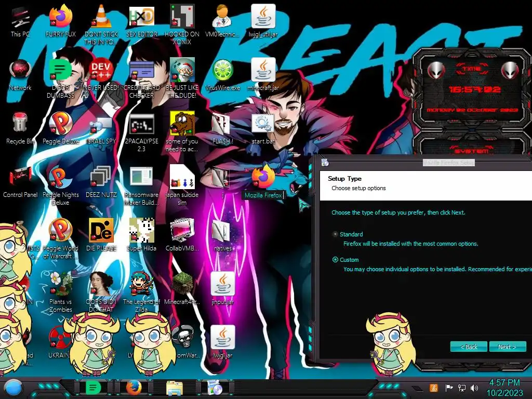This screenshot has width=532, height=399.
Task: Select the jinput.jar file icon
Action: (222, 284)
